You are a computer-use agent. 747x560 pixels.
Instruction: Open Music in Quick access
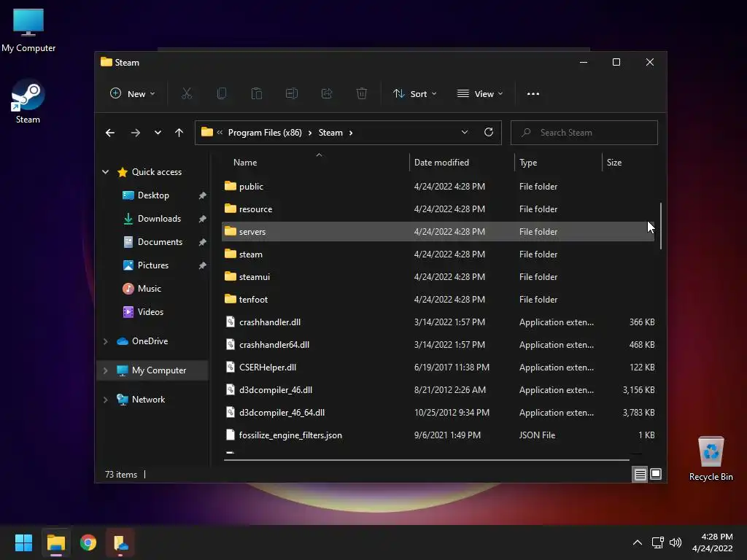click(x=149, y=289)
